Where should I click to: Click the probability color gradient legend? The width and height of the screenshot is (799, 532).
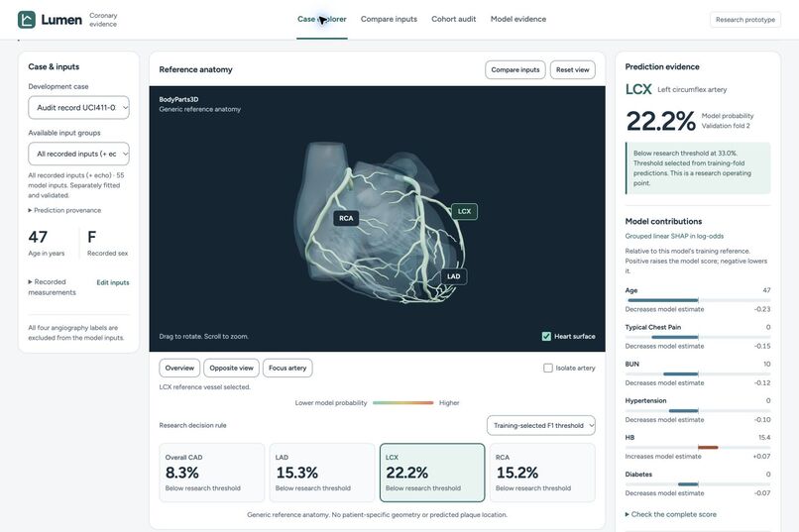point(403,402)
